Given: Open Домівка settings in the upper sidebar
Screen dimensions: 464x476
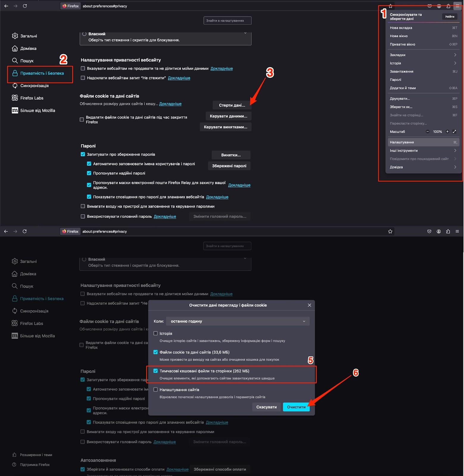Looking at the screenshot, I should (24, 48).
